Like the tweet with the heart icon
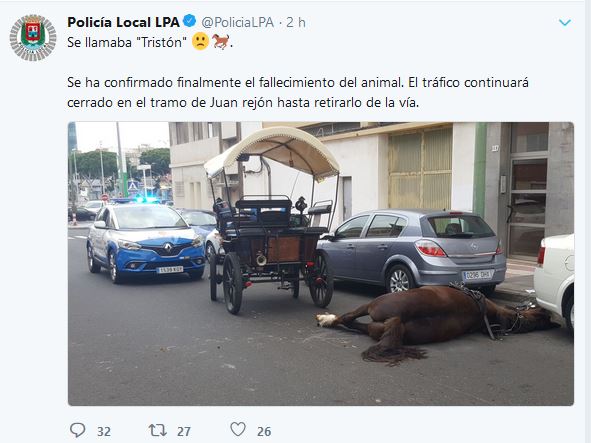Viewport: 591px width, 443px height. (x=238, y=429)
